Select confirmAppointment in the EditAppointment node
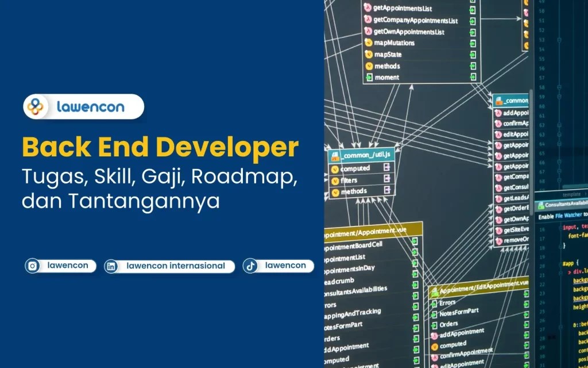588x368 pixels. 466,354
